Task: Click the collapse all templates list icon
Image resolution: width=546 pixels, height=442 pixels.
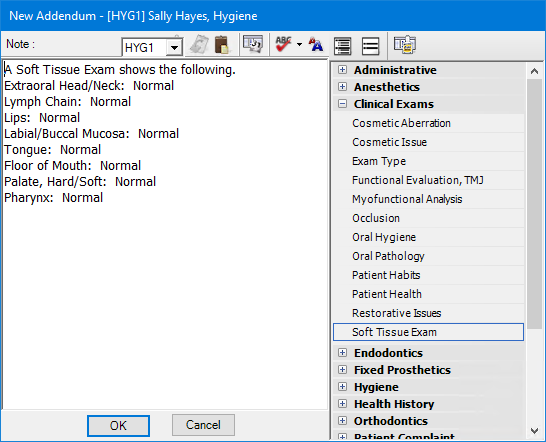Action: pyautogui.click(x=370, y=46)
